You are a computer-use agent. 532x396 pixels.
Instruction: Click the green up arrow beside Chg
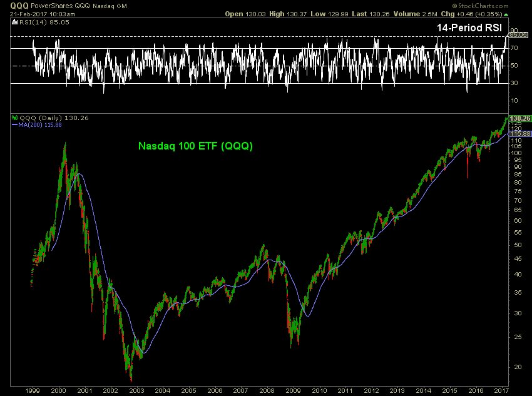pos(506,14)
